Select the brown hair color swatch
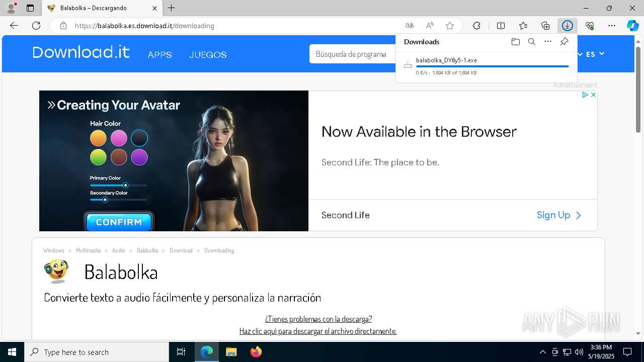The width and height of the screenshot is (644, 362). (x=119, y=157)
